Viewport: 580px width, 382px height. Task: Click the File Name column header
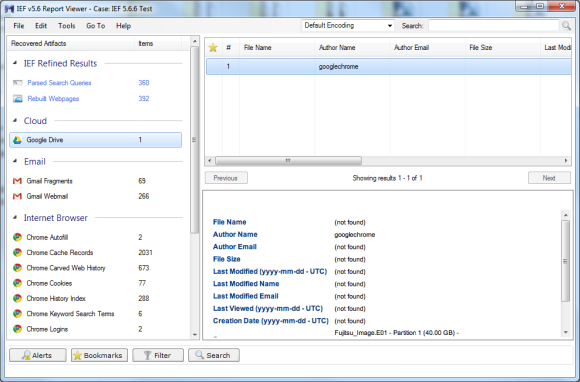click(x=277, y=47)
